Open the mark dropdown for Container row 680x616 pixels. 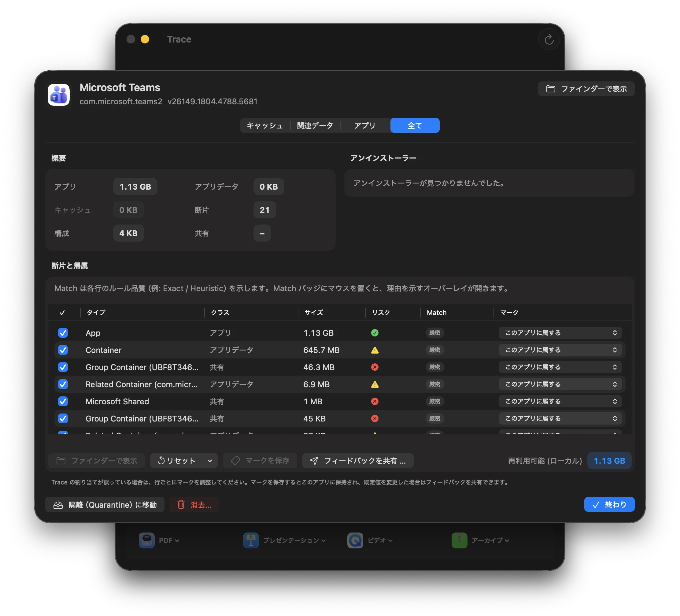[560, 350]
